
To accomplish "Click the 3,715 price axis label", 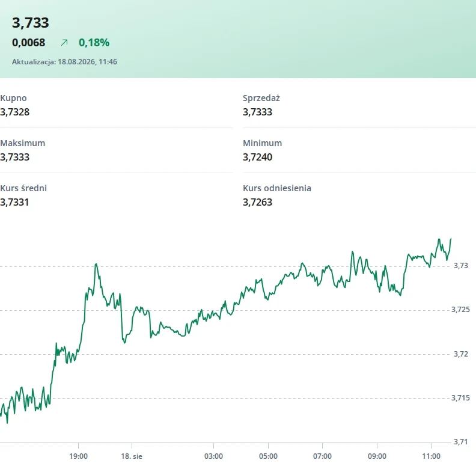I will click(x=460, y=398).
